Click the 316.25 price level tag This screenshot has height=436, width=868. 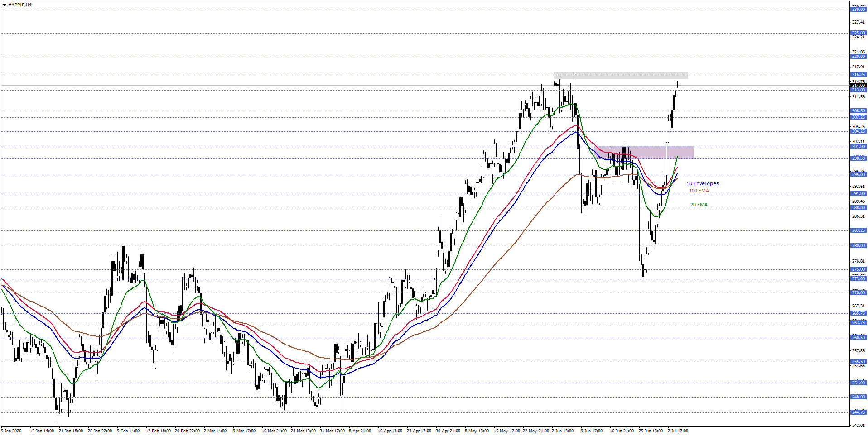pyautogui.click(x=858, y=74)
